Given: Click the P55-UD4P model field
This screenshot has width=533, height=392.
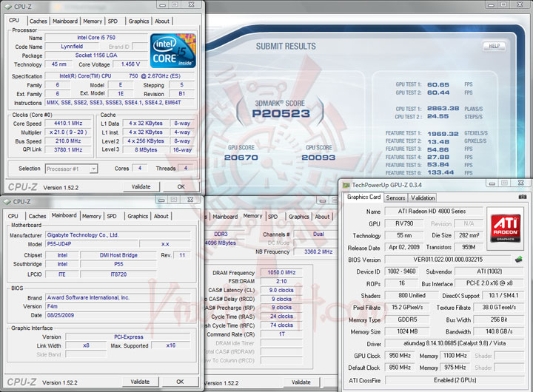Looking at the screenshot, I should point(92,244).
